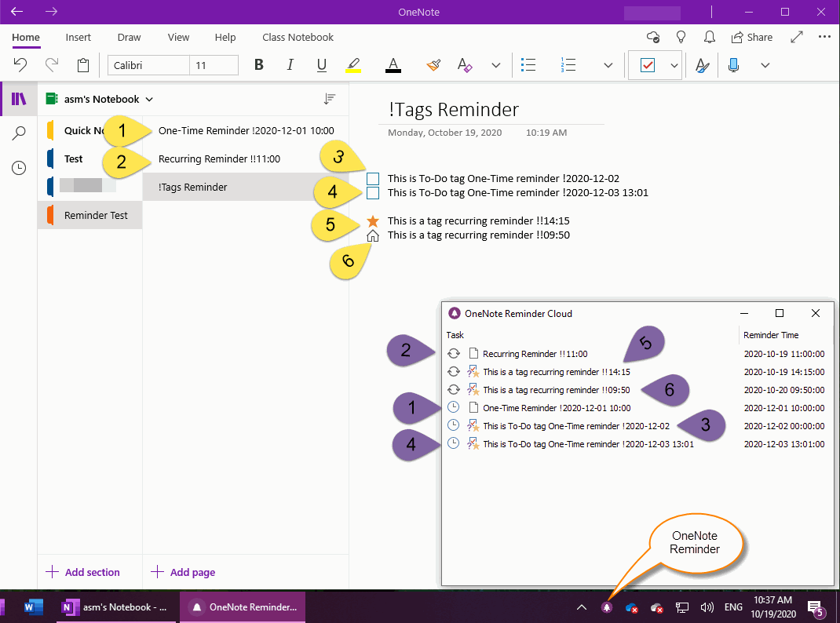Expand the asm's Notebook dropdown

click(x=100, y=99)
